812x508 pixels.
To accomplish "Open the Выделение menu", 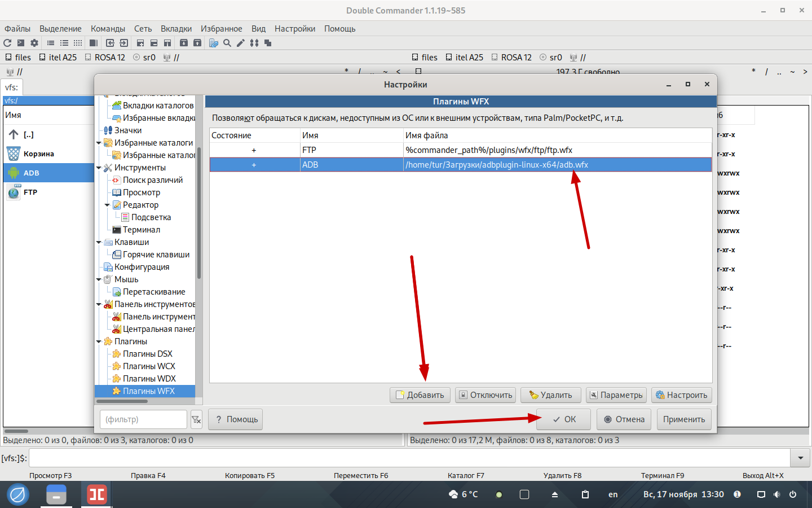I will pos(60,29).
